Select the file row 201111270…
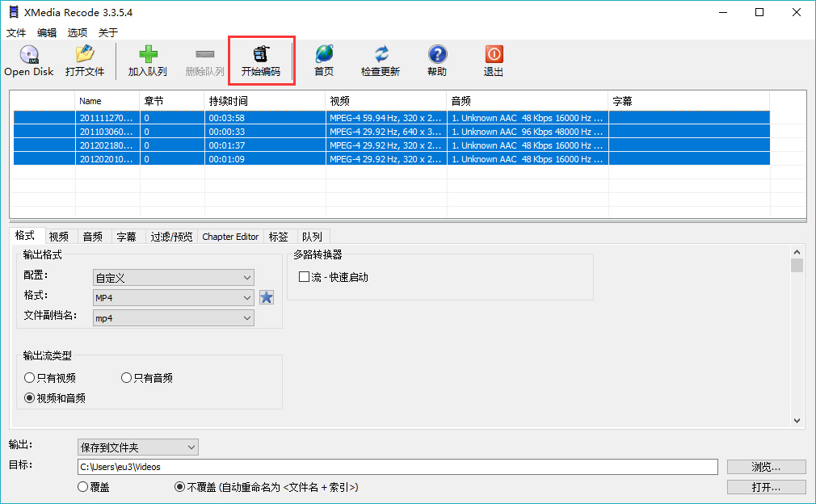Image resolution: width=816 pixels, height=504 pixels. point(391,118)
